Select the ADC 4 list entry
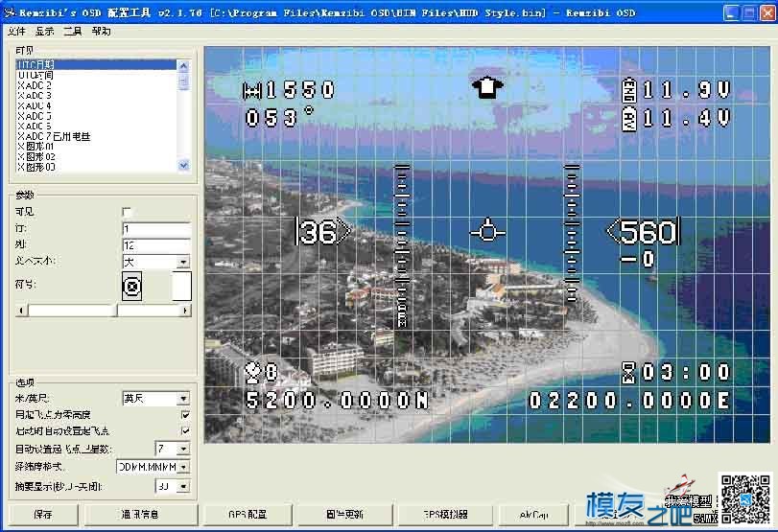Viewport: 778px width, 532px height. pos(96,105)
